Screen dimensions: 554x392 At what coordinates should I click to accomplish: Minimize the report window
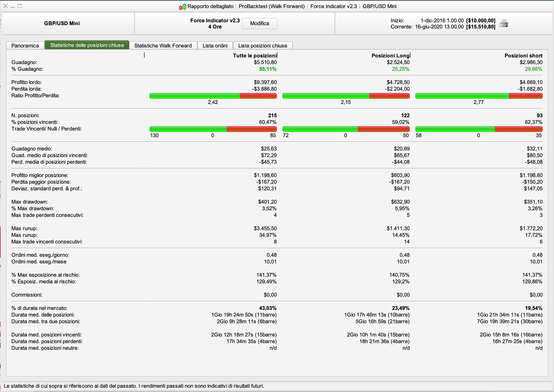click(13, 6)
